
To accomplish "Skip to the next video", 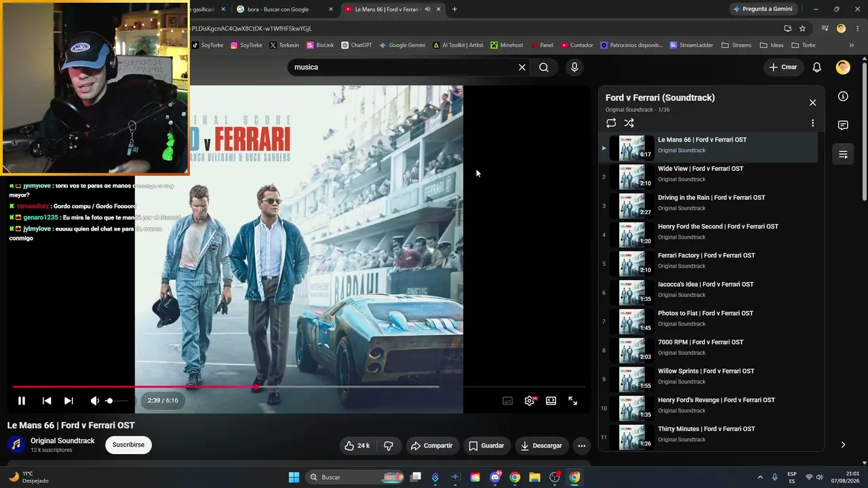I will point(68,401).
